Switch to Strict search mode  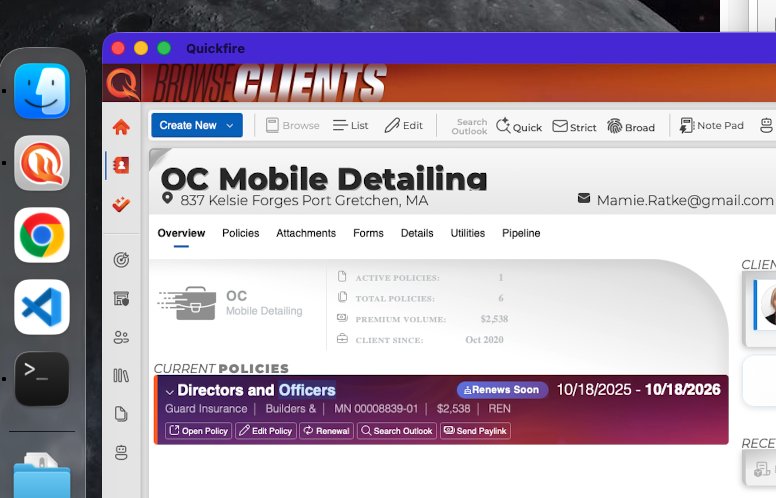click(574, 126)
